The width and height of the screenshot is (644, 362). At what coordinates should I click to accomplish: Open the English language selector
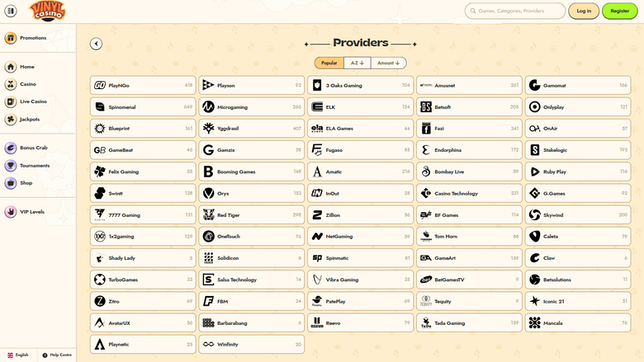coord(18,355)
